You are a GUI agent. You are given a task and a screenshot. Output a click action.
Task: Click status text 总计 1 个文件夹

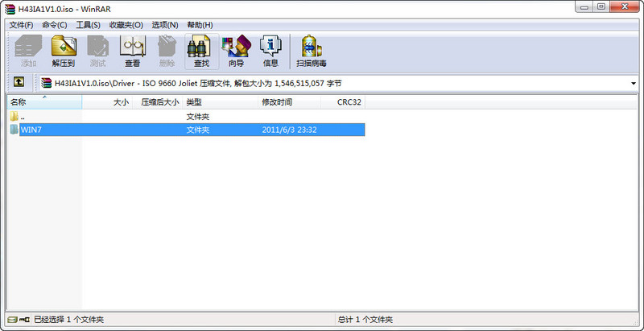365,320
